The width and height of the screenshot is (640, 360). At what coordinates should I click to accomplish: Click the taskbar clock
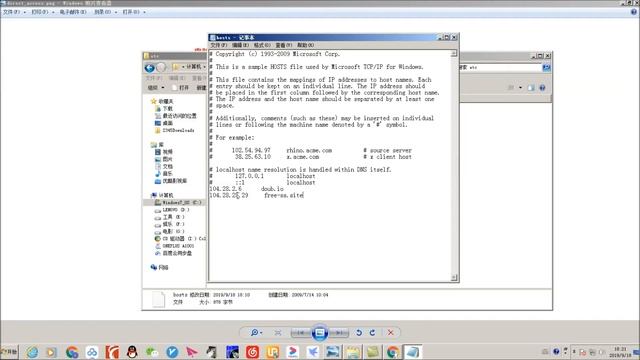pyautogui.click(x=620, y=352)
